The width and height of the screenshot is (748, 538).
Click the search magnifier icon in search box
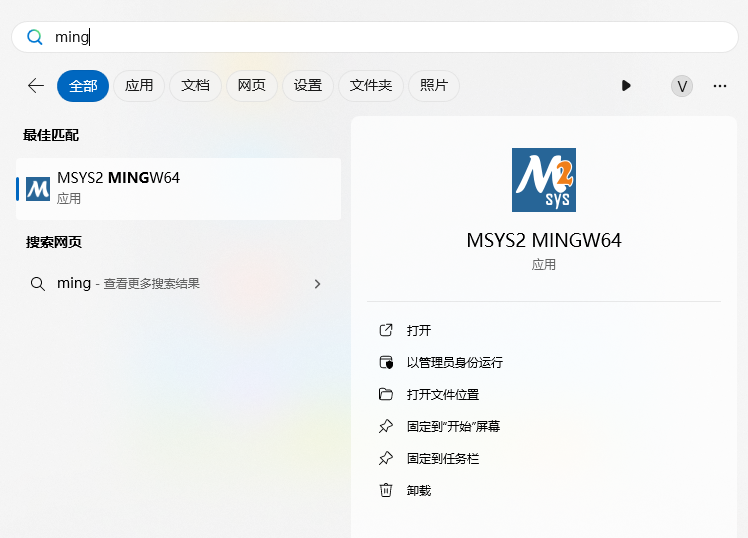34,37
